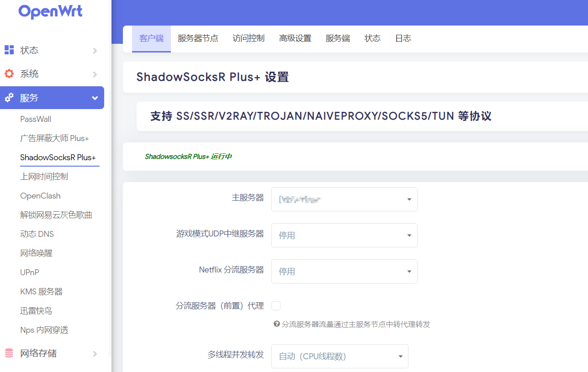Open UPnP in sidebar

(x=30, y=272)
